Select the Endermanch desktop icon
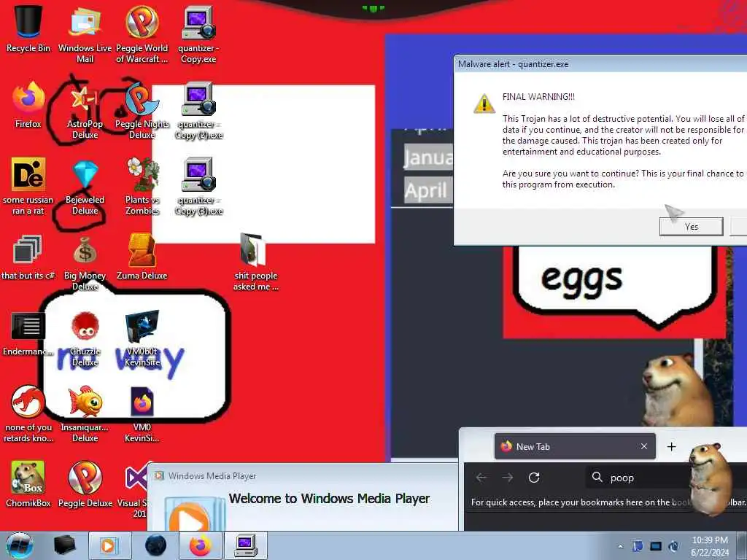 coord(28,333)
